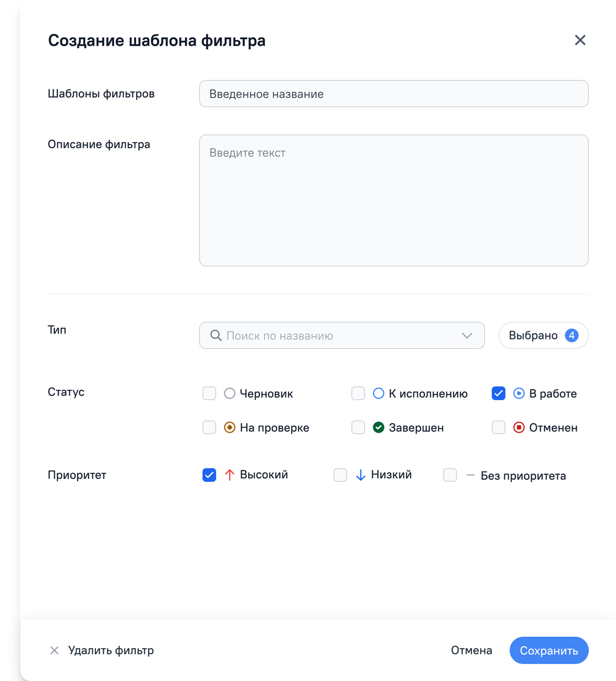Image resolution: width=616 pixels, height=681 pixels.
Task: Click the К исполнению blue circle icon
Action: tap(378, 394)
